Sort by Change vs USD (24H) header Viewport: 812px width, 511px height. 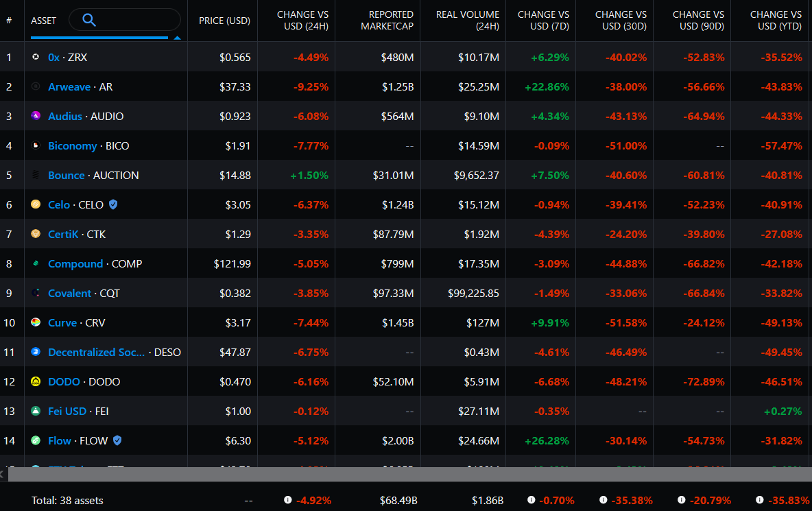click(302, 20)
